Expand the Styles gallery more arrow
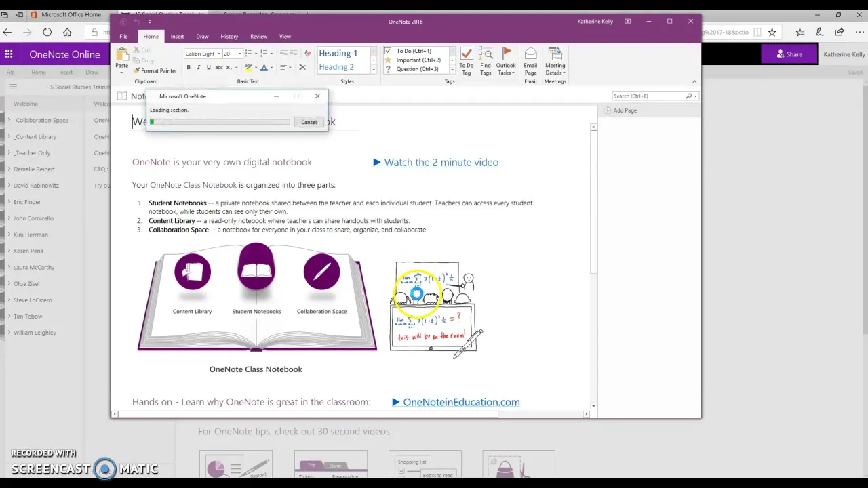Screen dimensions: 868x488 point(373,70)
